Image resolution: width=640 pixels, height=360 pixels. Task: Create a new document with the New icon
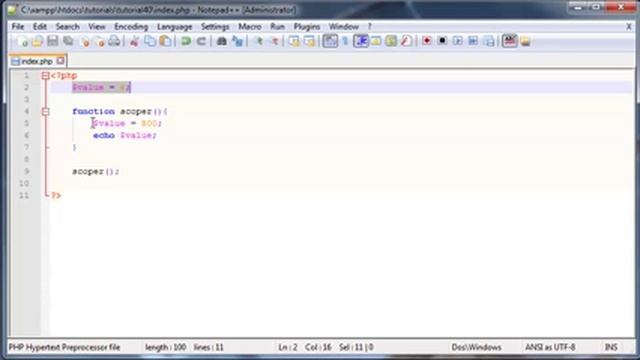[22, 41]
